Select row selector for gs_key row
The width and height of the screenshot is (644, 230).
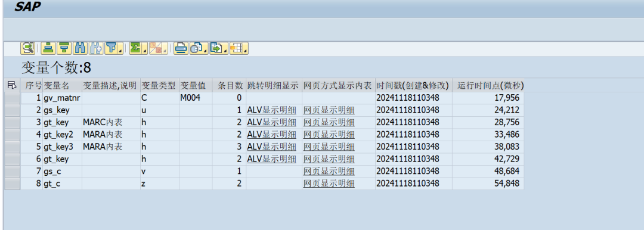[13, 110]
